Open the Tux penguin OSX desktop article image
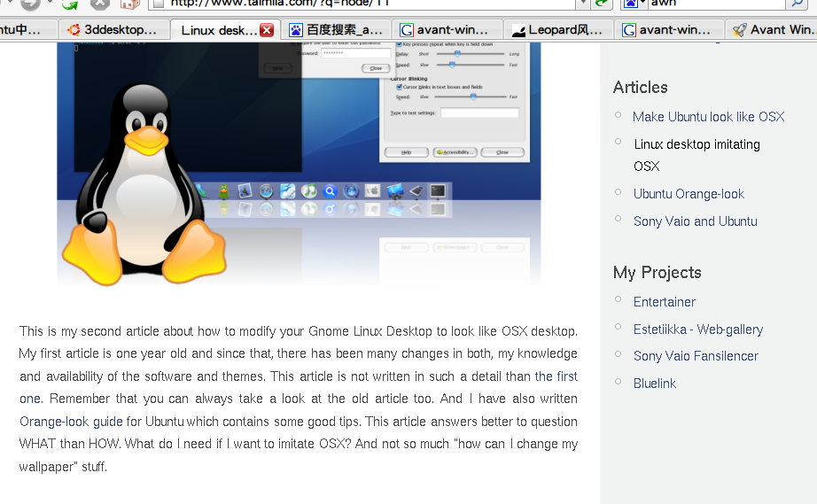Viewport: 817px width, 504px height. pyautogui.click(x=299, y=164)
